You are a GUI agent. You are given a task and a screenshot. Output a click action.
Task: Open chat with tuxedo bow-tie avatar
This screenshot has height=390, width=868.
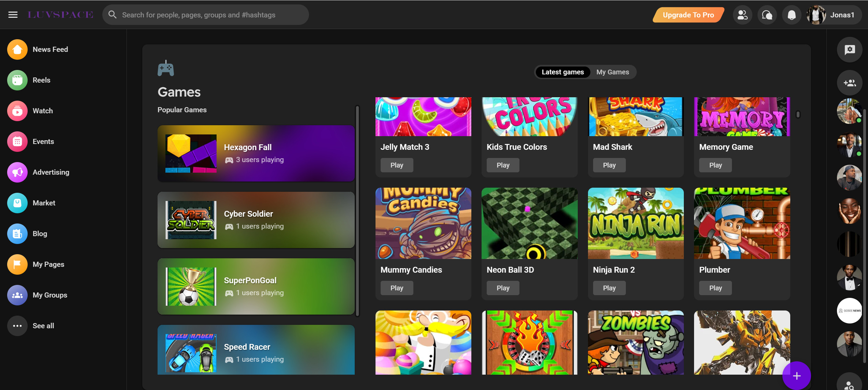click(850, 277)
